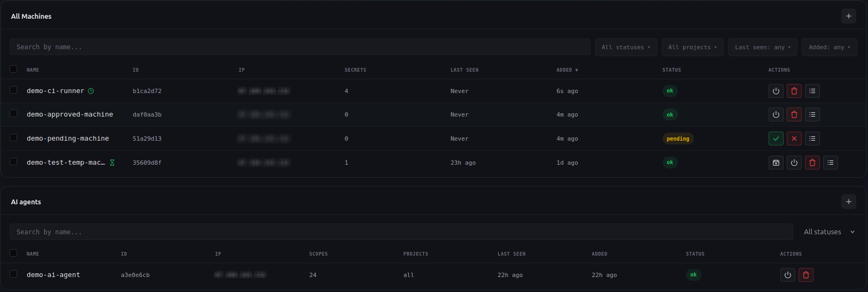Open the demo-ci-runner machine name
This screenshot has width=868, height=292.
tap(56, 91)
